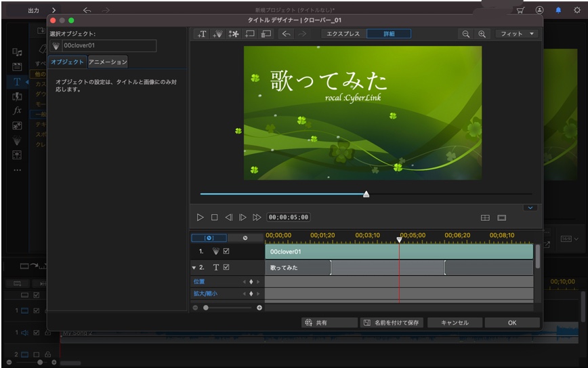Click the insert particle icon in toolbar

[x=218, y=34]
